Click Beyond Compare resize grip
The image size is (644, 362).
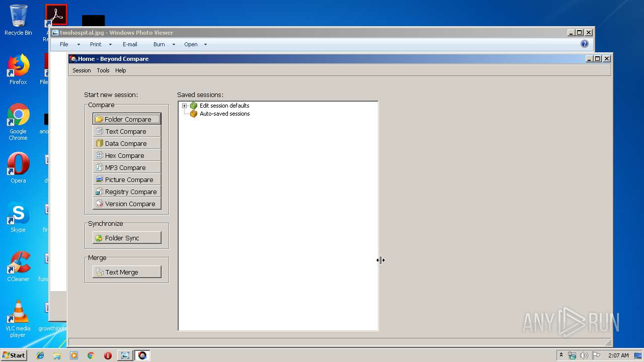(x=609, y=343)
